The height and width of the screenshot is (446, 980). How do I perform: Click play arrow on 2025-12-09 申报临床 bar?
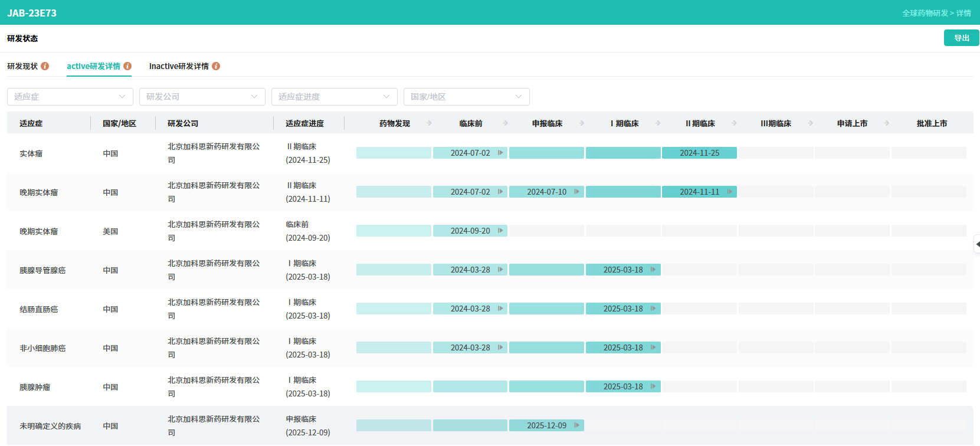[576, 425]
